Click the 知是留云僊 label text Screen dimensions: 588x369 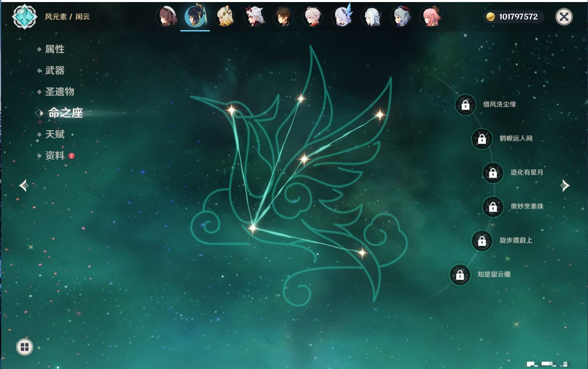coord(494,274)
